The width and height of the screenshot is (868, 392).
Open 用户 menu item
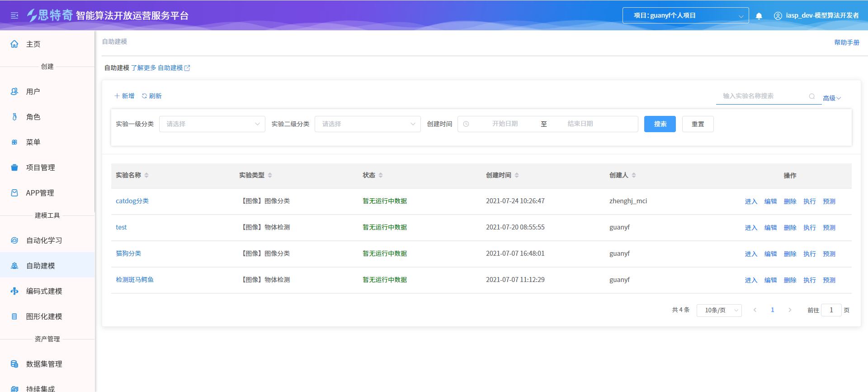click(47, 91)
